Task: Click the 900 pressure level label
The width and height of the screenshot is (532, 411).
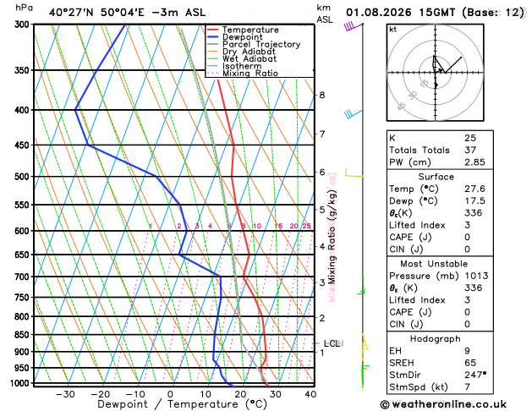Action: point(24,352)
